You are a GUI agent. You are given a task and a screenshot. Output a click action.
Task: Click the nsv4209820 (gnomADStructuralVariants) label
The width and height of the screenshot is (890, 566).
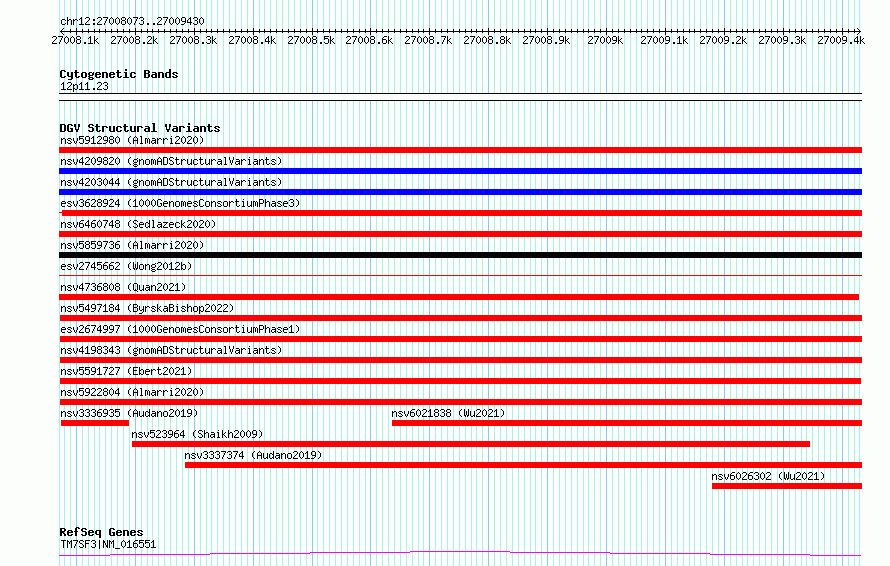[171, 161]
